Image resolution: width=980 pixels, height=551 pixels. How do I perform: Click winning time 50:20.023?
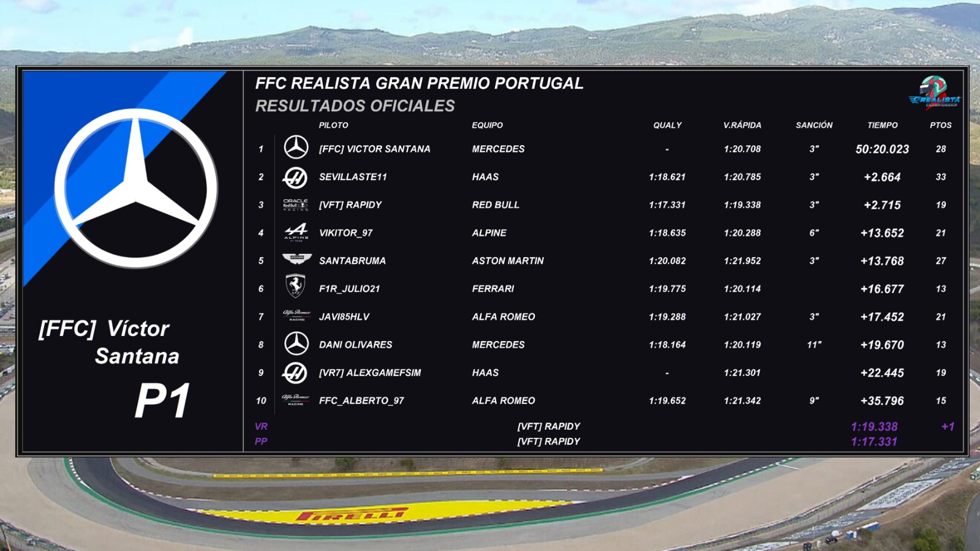point(882,149)
